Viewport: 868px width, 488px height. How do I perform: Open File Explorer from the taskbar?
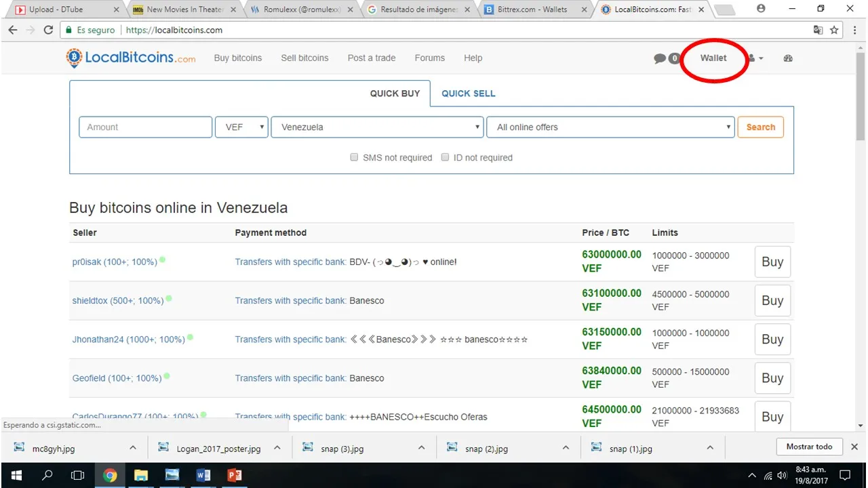[140, 475]
